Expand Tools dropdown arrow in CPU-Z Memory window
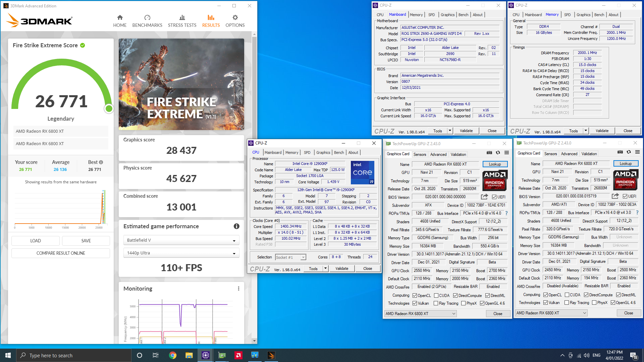Screen dimensions: 644x362 [586, 131]
